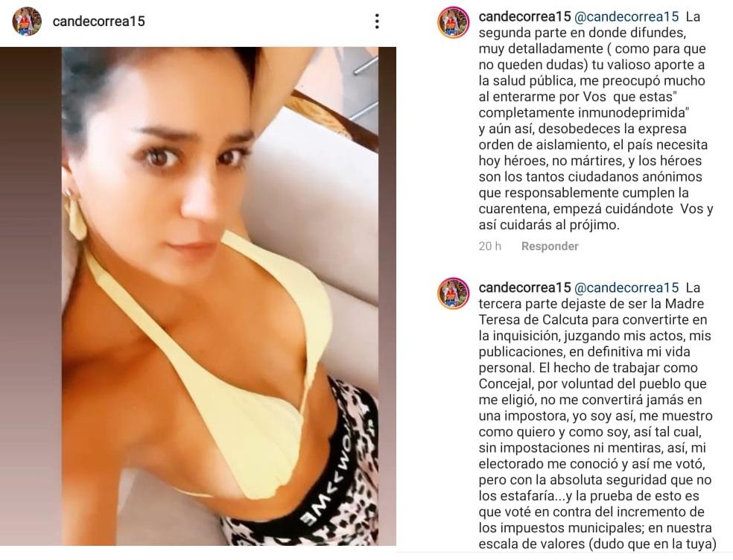Follow the @candecorrea15 mention in the first comment
The width and height of the screenshot is (733, 560).
(x=626, y=17)
